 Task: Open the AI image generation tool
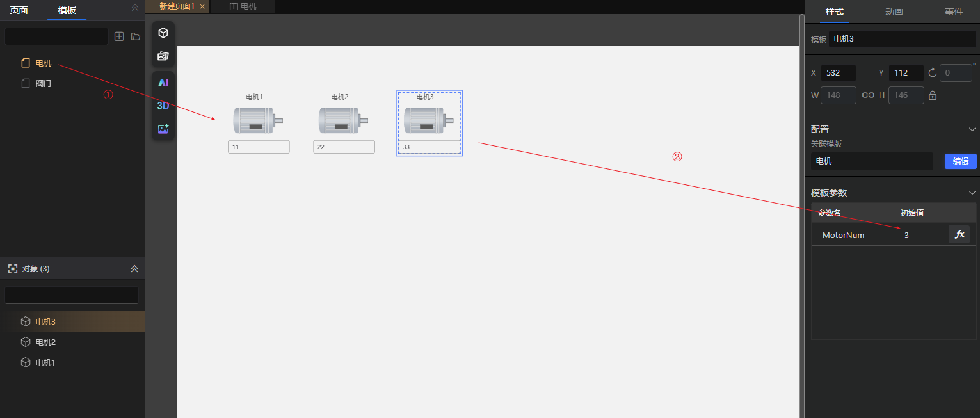163,129
